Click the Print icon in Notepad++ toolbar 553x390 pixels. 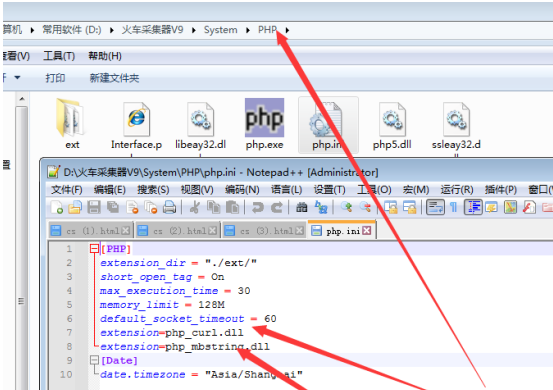169,207
